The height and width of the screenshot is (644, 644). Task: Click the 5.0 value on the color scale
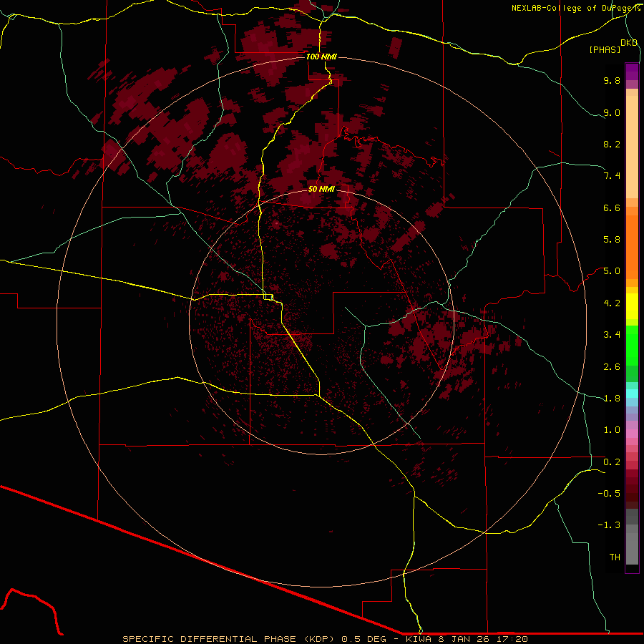coord(612,271)
